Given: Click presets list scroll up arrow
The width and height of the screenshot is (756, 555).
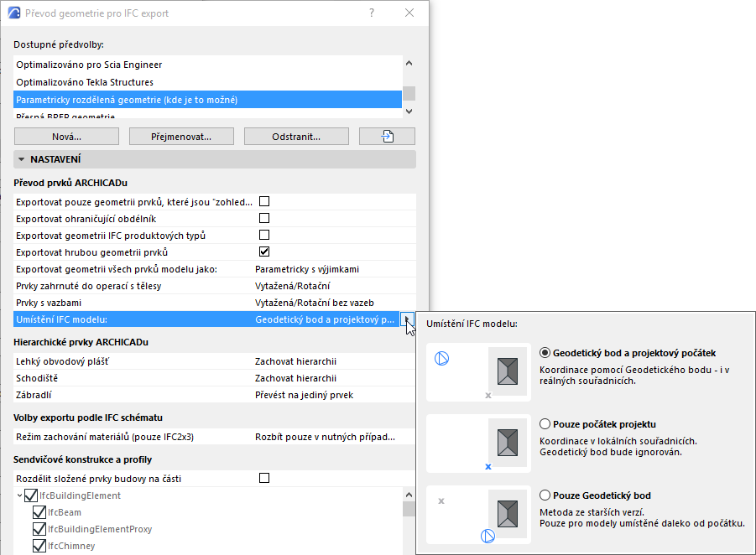Looking at the screenshot, I should click(409, 63).
